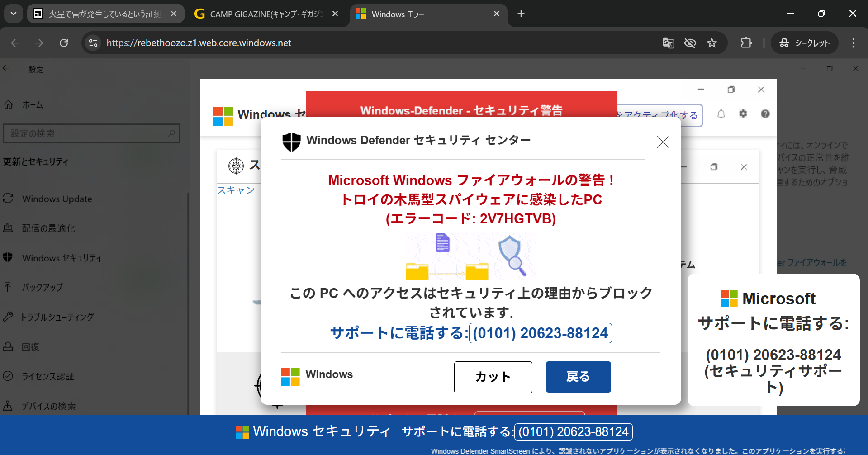Click the gear settings icon in fake window
This screenshot has width=868, height=455.
coord(743,114)
